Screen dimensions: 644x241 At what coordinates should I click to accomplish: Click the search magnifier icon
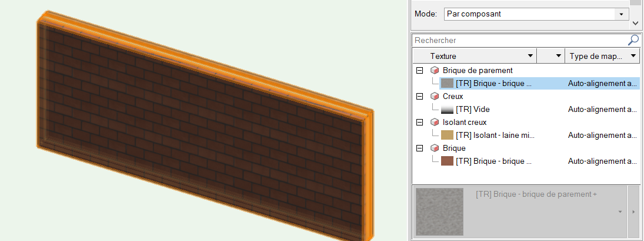[633, 40]
